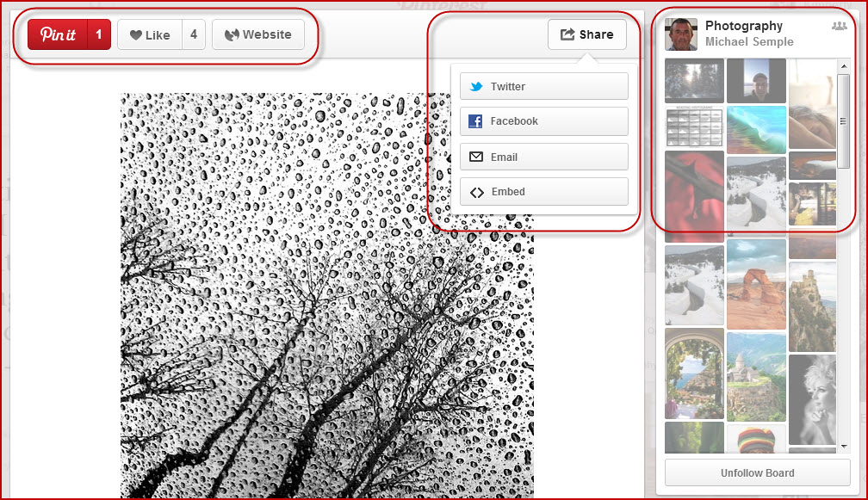The height and width of the screenshot is (500, 868).
Task: Click the share arrow icon
Action: (567, 34)
